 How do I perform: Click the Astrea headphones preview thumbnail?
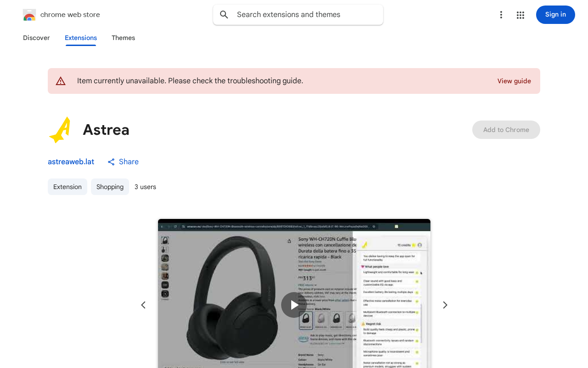294,293
